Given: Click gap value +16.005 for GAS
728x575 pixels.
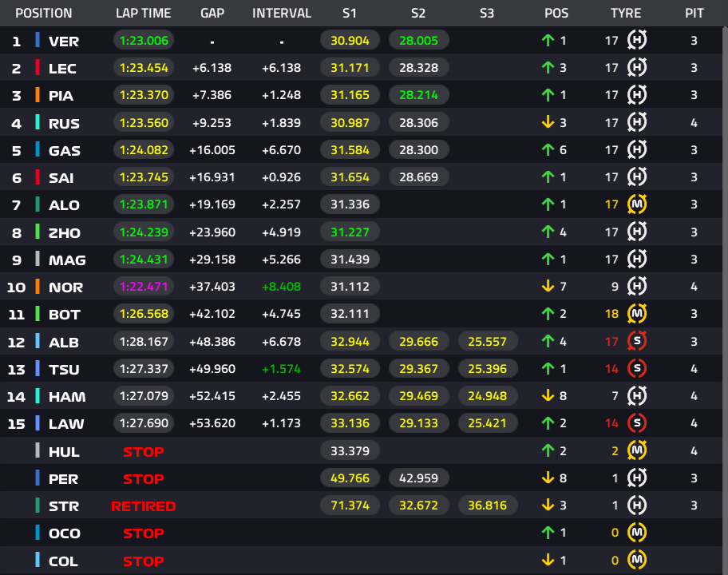Looking at the screenshot, I should coord(212,150).
